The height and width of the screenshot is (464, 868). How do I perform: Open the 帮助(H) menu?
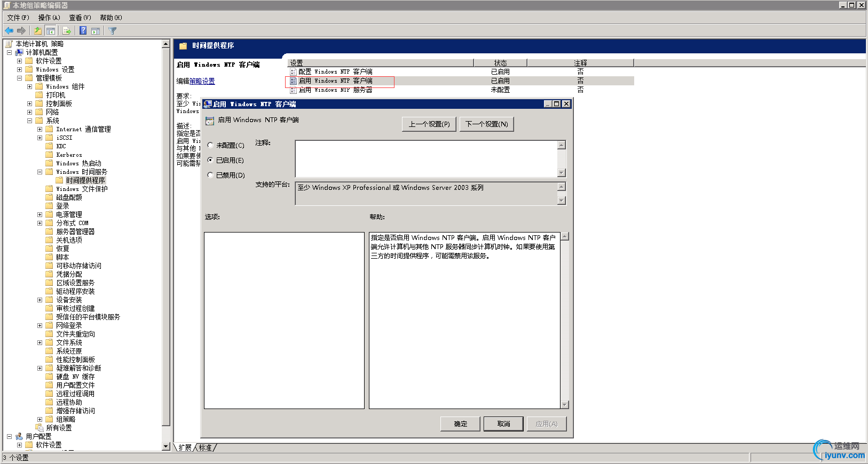point(111,18)
